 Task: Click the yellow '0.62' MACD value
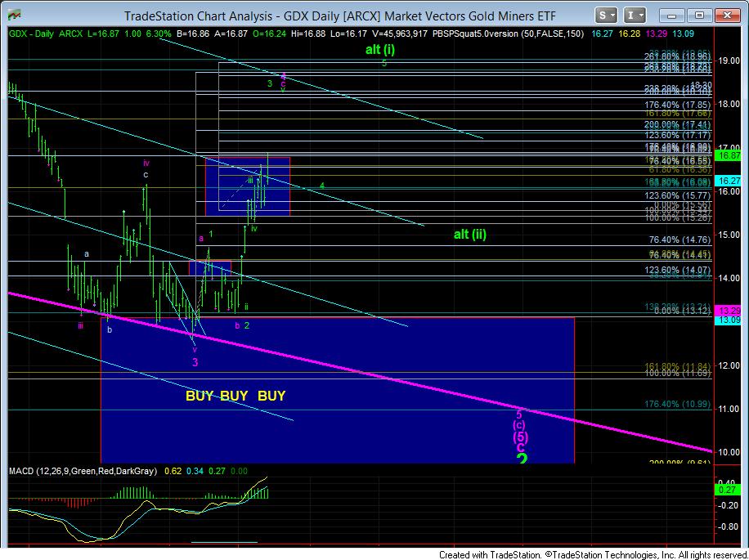(x=173, y=471)
